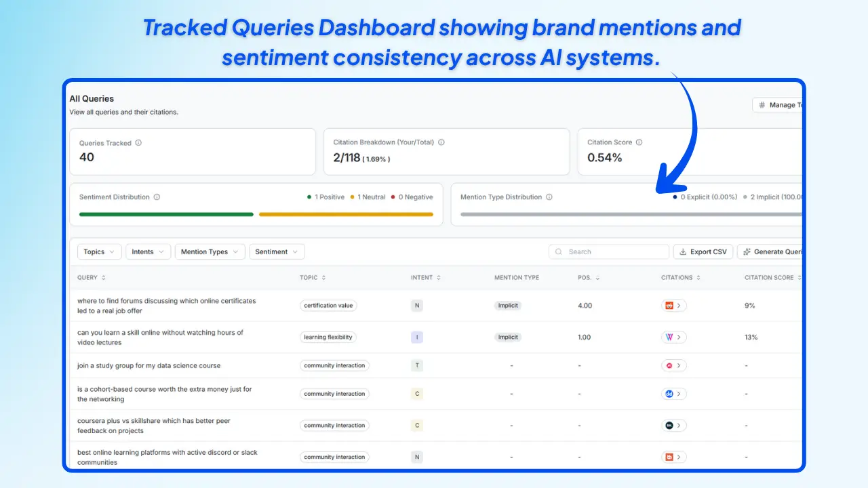The width and height of the screenshot is (868, 488).
Task: Open the citation badge on the coursera plus row
Action: coord(673,425)
